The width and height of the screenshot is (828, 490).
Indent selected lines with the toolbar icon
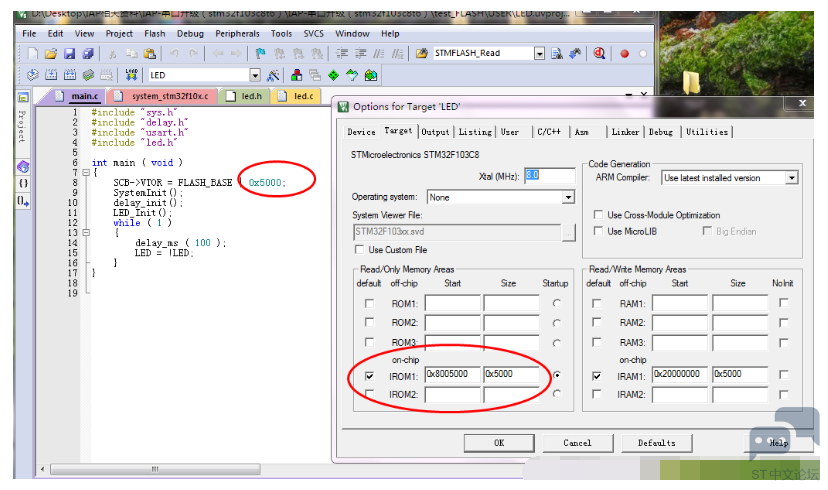coord(342,53)
